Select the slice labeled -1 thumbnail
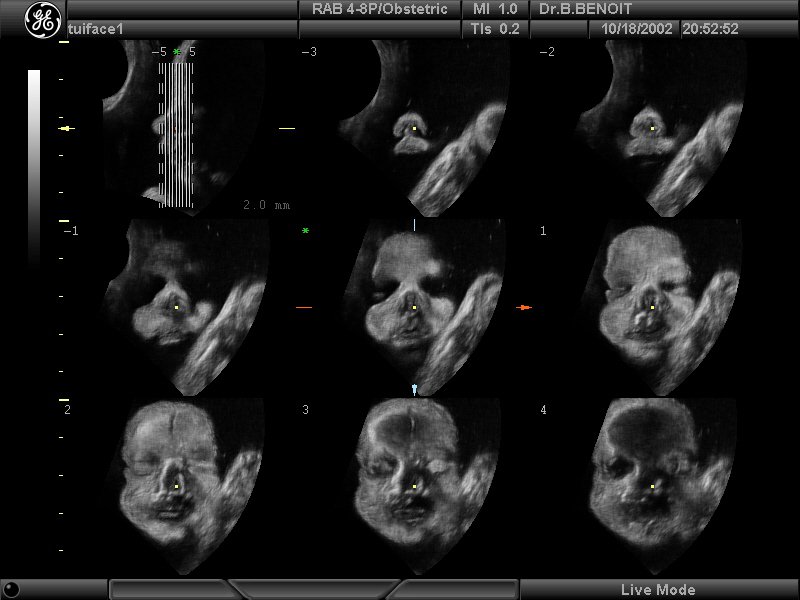 click(186, 308)
